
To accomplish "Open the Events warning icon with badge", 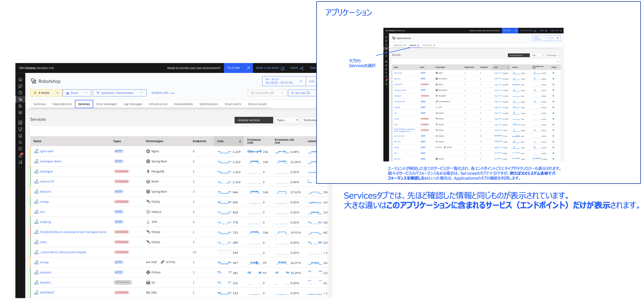I will [x=21, y=156].
